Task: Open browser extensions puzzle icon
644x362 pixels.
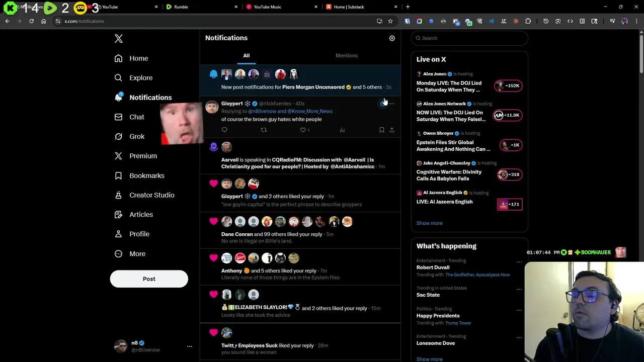Action: (x=528, y=21)
